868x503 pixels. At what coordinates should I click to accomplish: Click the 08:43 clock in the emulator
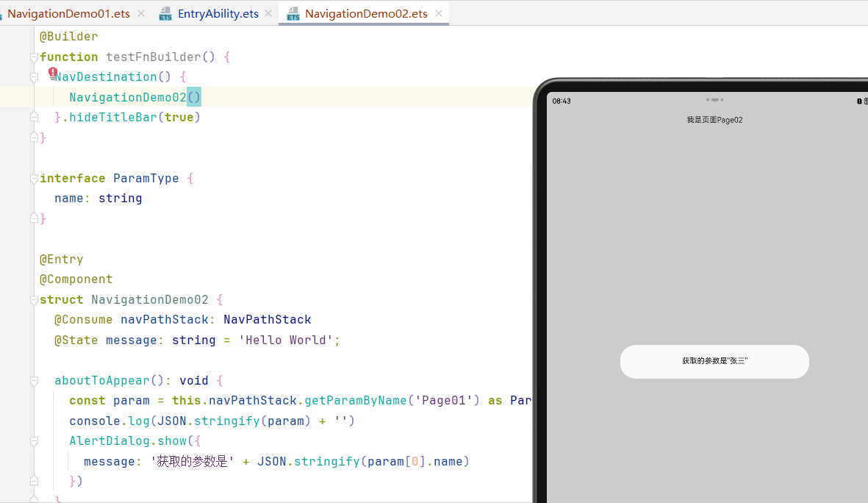561,101
